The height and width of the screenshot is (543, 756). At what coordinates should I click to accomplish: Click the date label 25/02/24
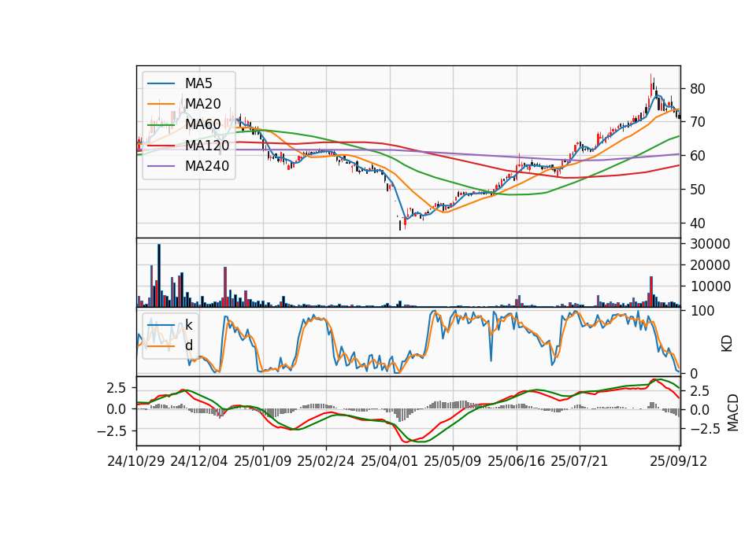(326, 461)
